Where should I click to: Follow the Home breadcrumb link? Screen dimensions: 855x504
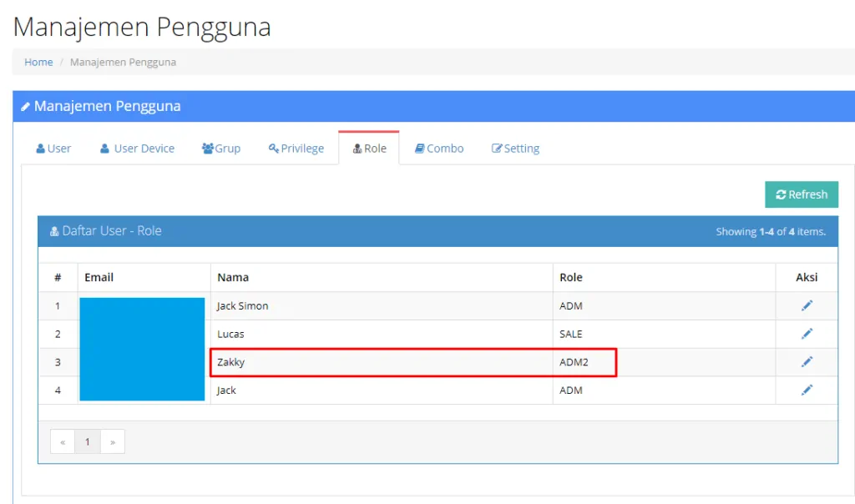(x=38, y=62)
